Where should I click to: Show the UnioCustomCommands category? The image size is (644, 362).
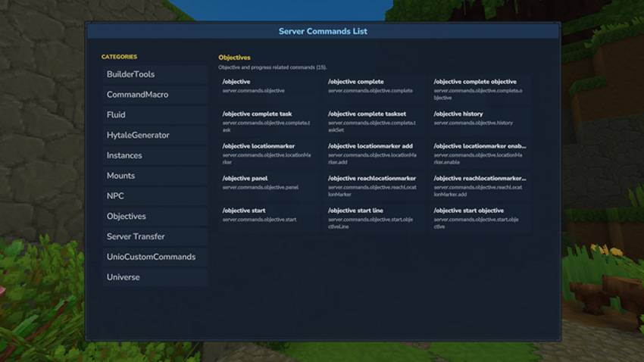[x=154, y=257]
